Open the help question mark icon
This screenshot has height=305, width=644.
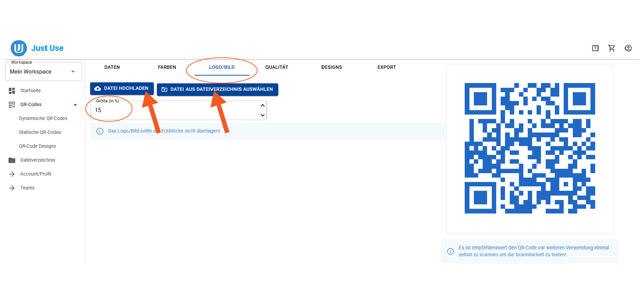[595, 48]
